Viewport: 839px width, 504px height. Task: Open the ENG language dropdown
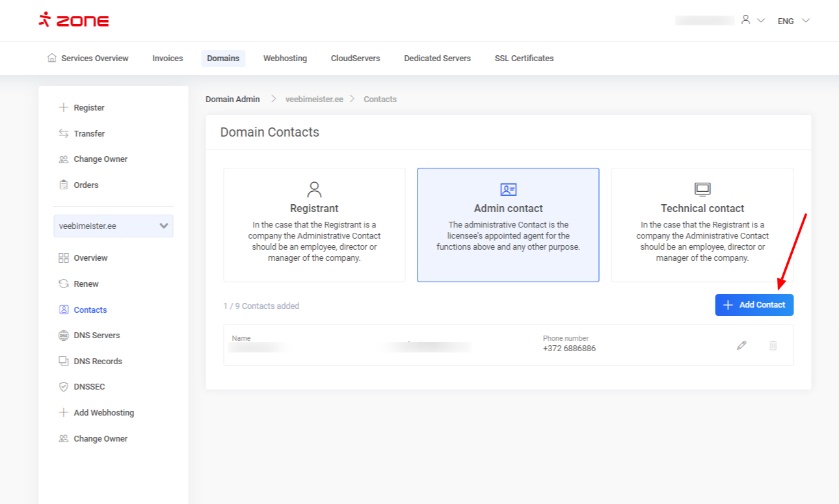click(x=793, y=21)
